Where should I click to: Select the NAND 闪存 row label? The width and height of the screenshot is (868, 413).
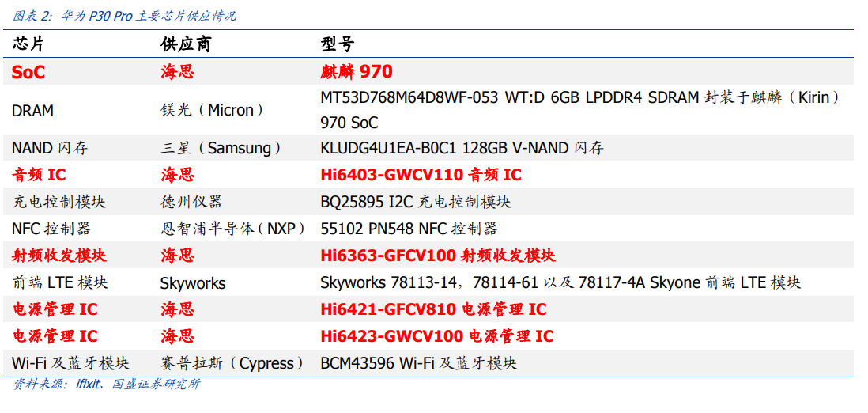[50, 148]
